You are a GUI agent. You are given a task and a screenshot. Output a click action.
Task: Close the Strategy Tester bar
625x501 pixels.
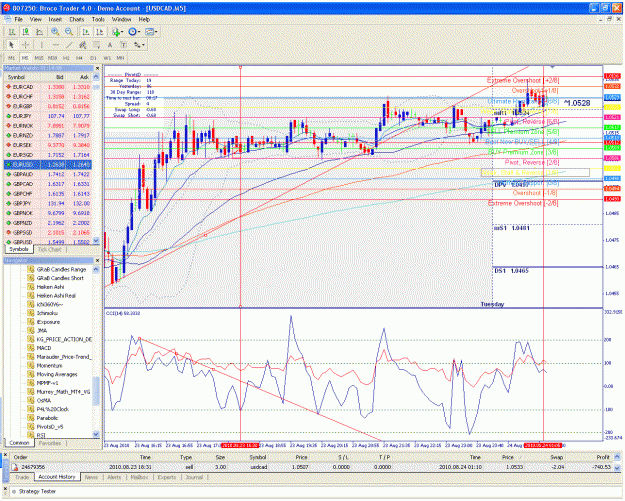6,488
